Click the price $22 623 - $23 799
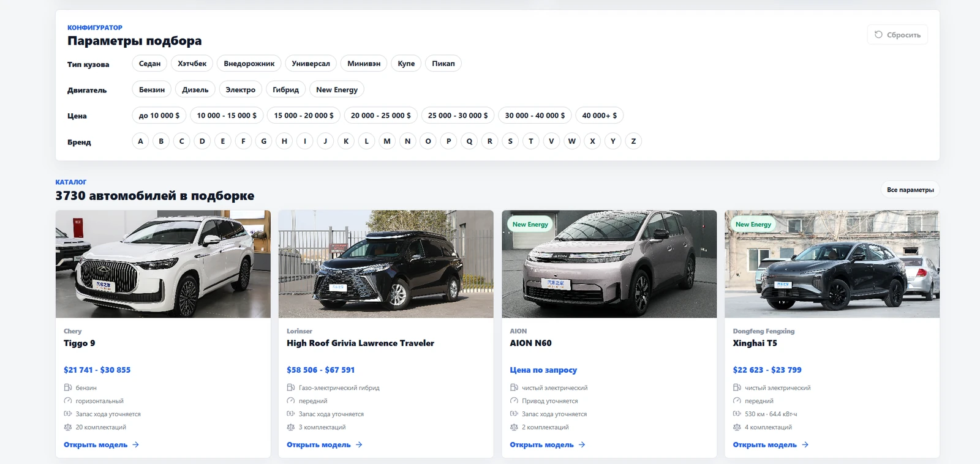 tap(767, 370)
